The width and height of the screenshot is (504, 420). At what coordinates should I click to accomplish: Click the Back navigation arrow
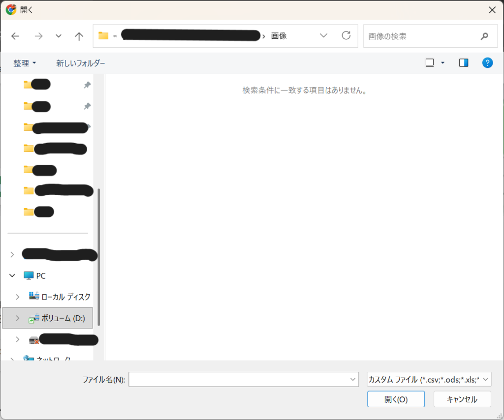pos(15,36)
